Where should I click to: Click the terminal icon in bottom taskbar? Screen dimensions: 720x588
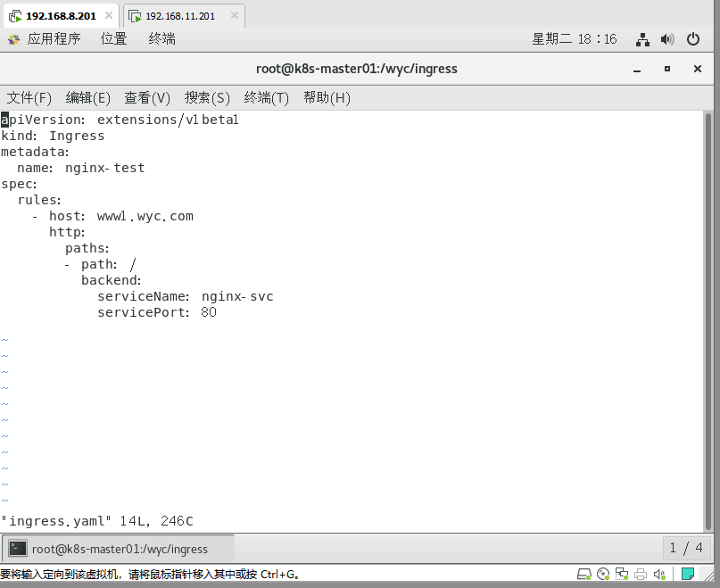[18, 549]
